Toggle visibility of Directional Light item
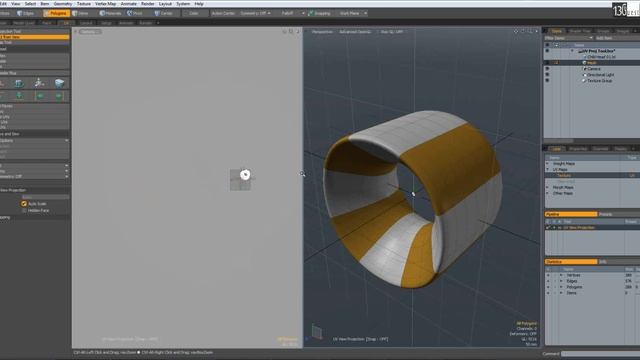Viewport: 640px width, 360px height. [x=547, y=75]
